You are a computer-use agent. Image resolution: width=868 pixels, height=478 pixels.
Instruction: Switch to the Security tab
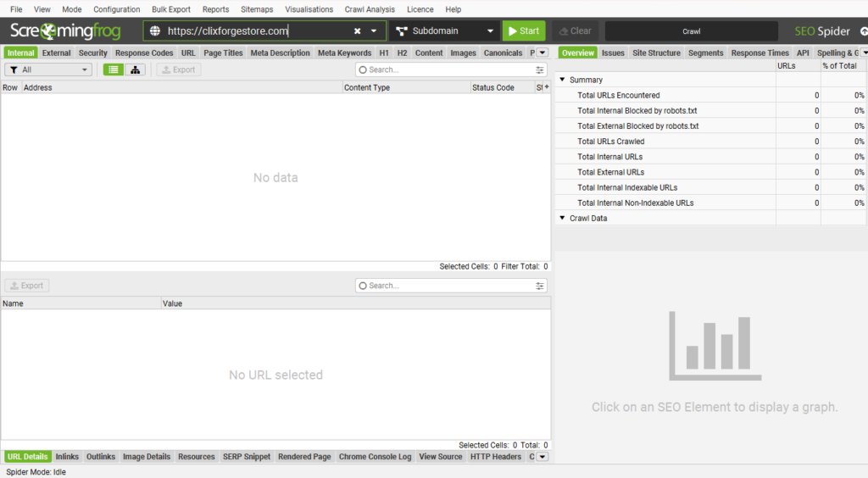(x=93, y=53)
